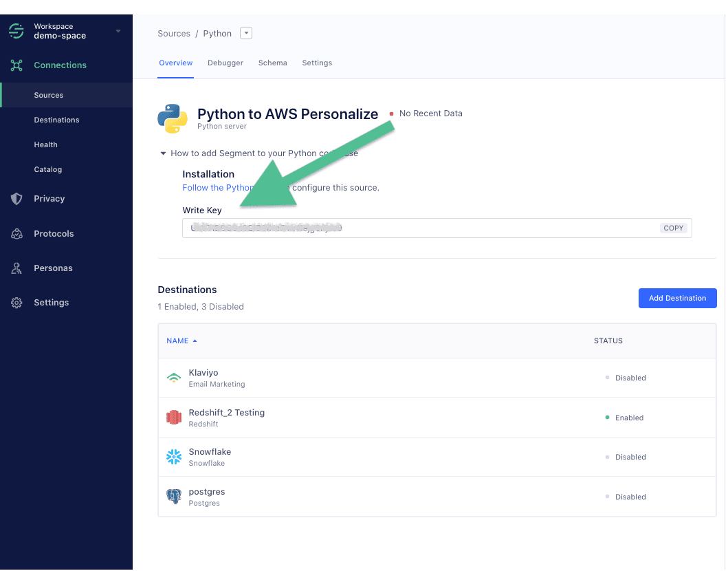Open the Schema tab
This screenshot has width=728, height=571.
[272, 63]
